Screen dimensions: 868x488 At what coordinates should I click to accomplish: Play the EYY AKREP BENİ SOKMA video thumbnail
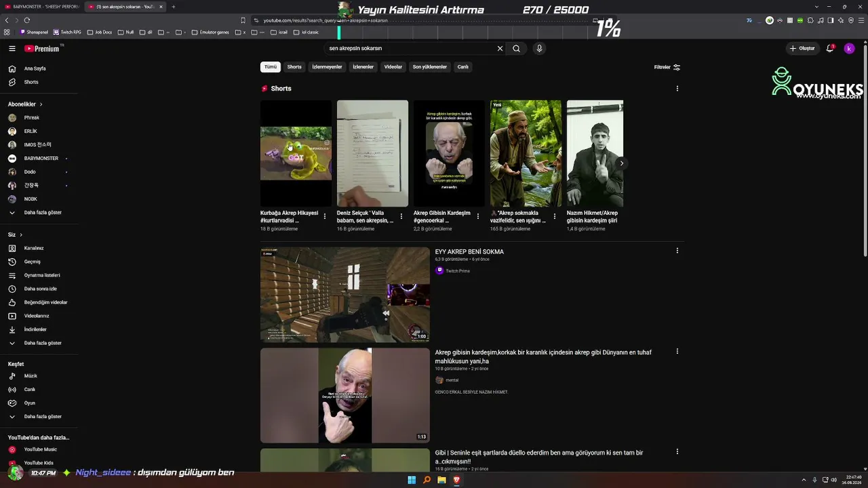coord(345,295)
